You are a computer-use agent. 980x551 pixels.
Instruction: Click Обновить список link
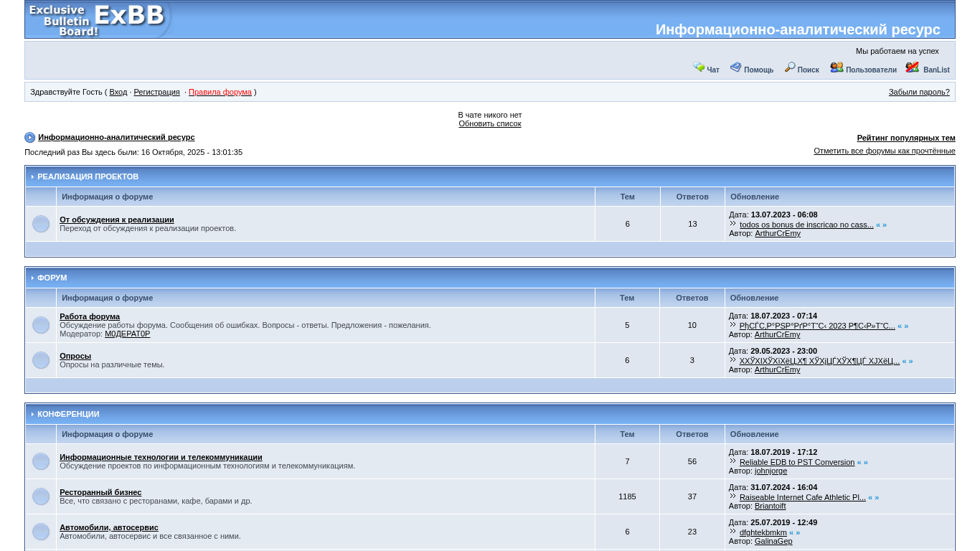490,123
